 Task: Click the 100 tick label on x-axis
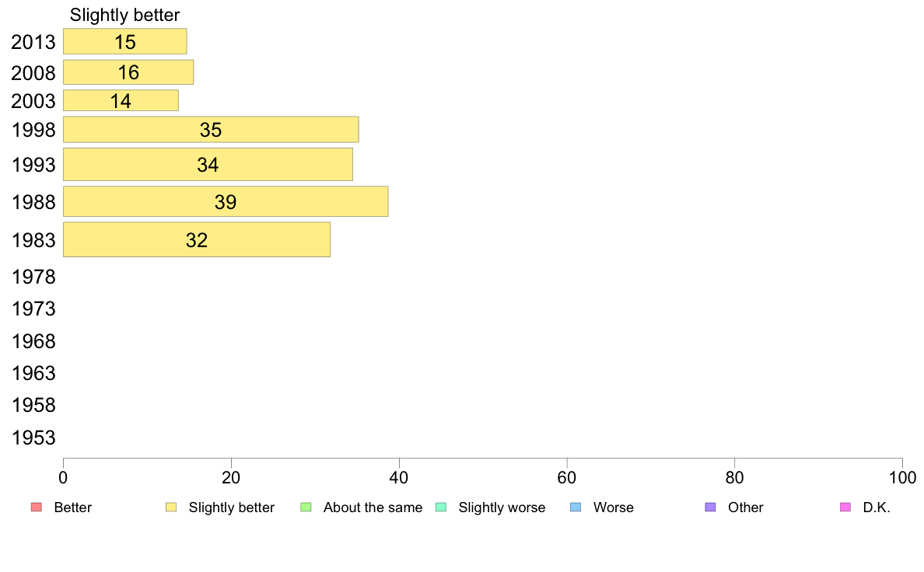click(902, 477)
